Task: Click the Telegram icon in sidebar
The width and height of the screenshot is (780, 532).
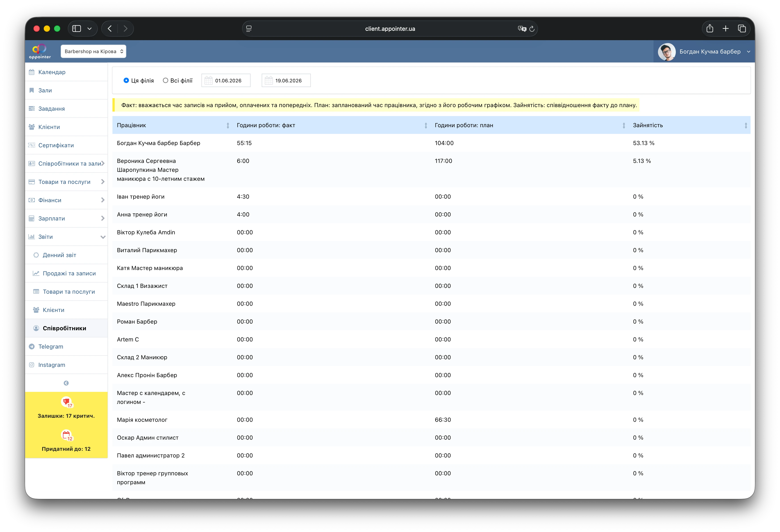Action: tap(31, 346)
